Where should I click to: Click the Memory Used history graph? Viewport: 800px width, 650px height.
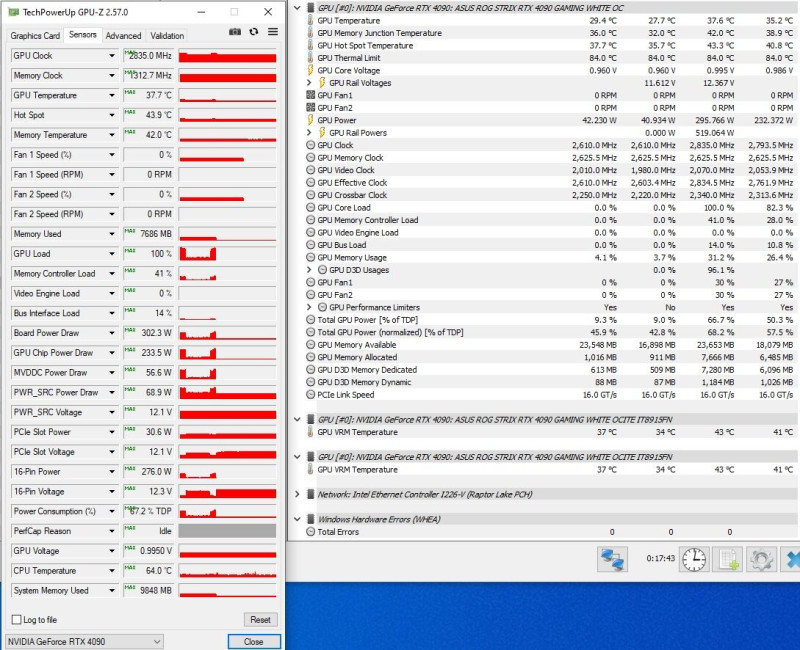tap(228, 234)
